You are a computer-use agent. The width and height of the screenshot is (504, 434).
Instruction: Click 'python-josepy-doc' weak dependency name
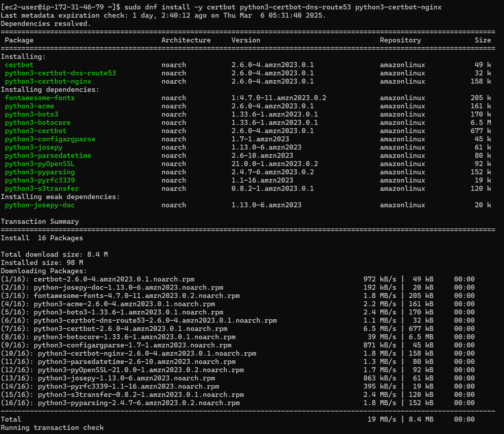coord(40,205)
